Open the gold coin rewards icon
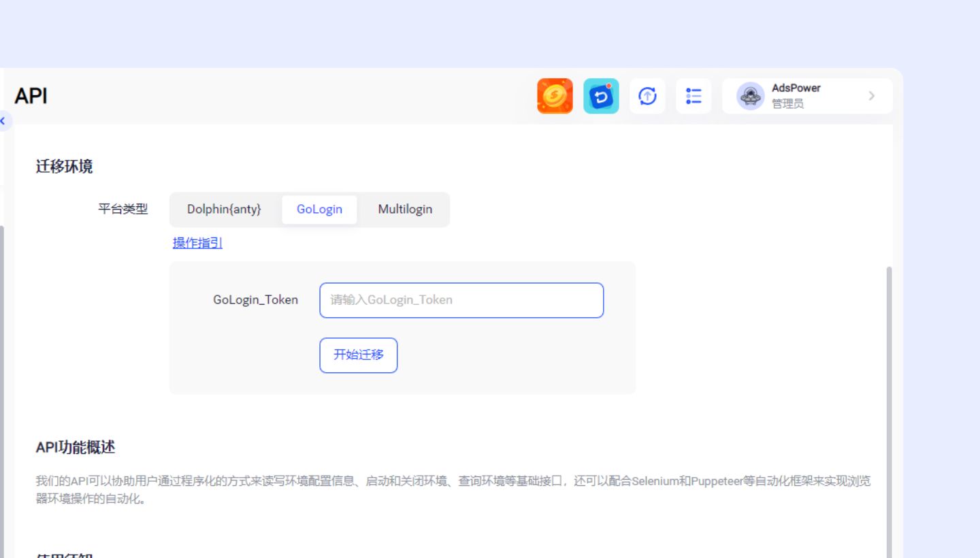980x558 pixels. tap(555, 96)
